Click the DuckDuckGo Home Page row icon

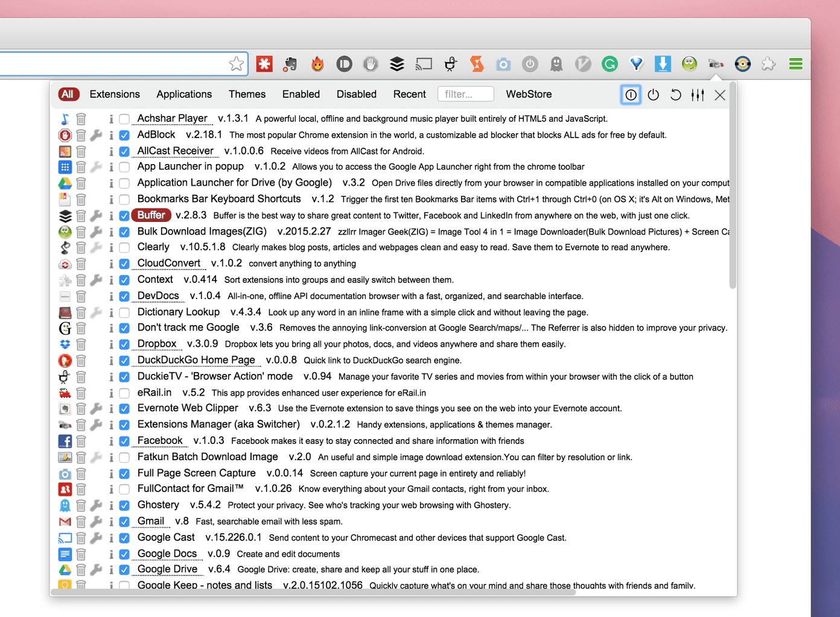coord(65,361)
